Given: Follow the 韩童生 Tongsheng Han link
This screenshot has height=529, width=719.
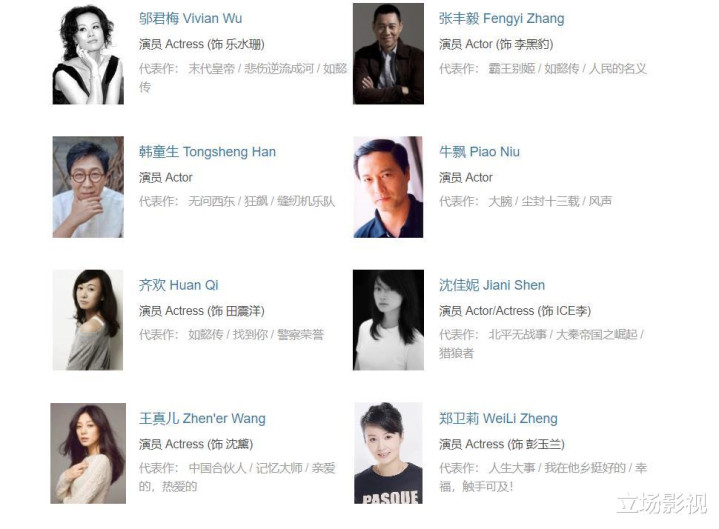Looking at the screenshot, I should pyautogui.click(x=207, y=152).
